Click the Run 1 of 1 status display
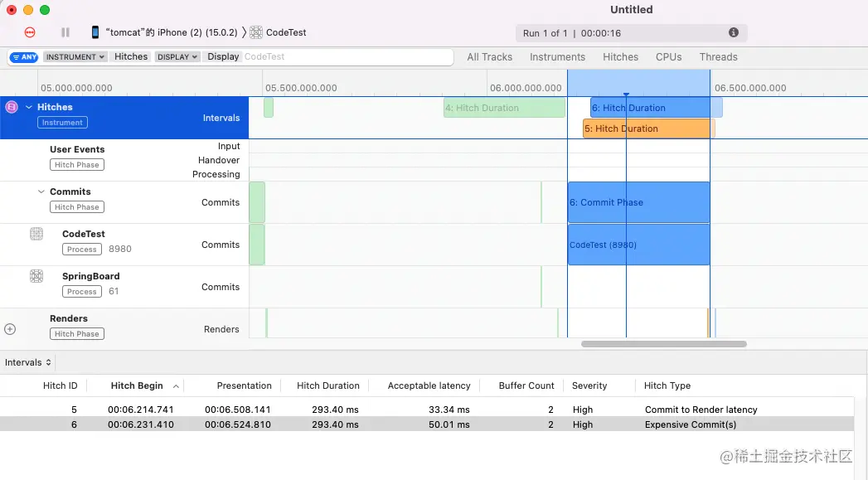Screen dimensions: 868x480 point(631,33)
